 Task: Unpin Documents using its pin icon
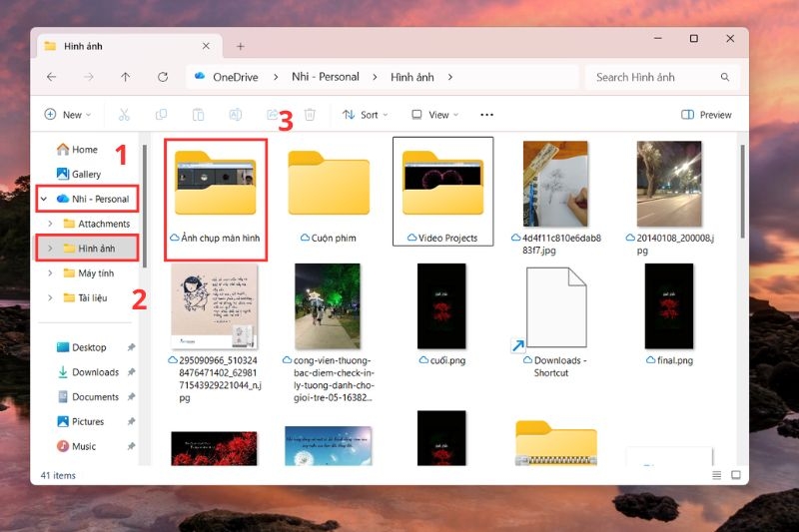click(132, 396)
